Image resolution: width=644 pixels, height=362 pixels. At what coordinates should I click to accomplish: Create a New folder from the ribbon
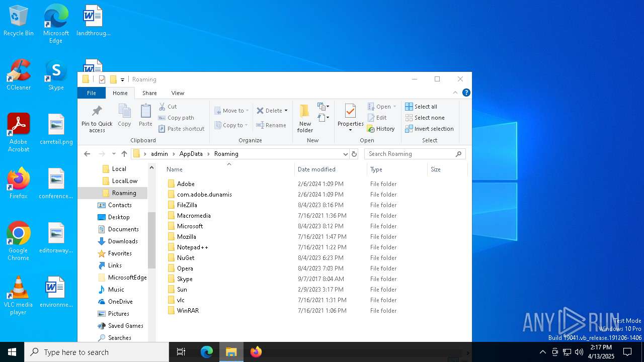tap(305, 119)
